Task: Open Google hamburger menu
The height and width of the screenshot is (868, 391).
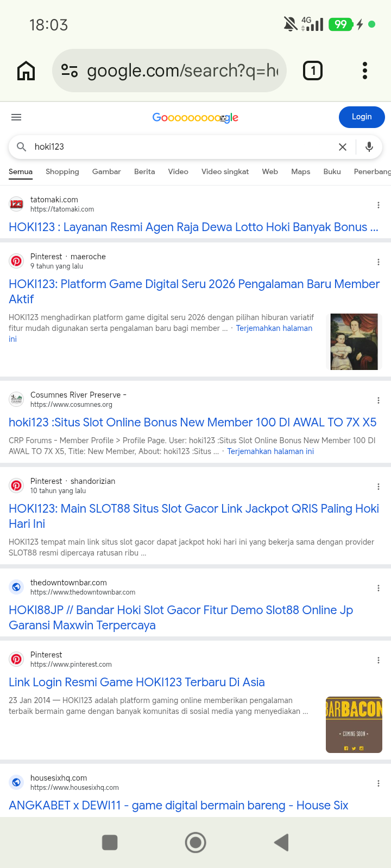Action: [x=16, y=117]
